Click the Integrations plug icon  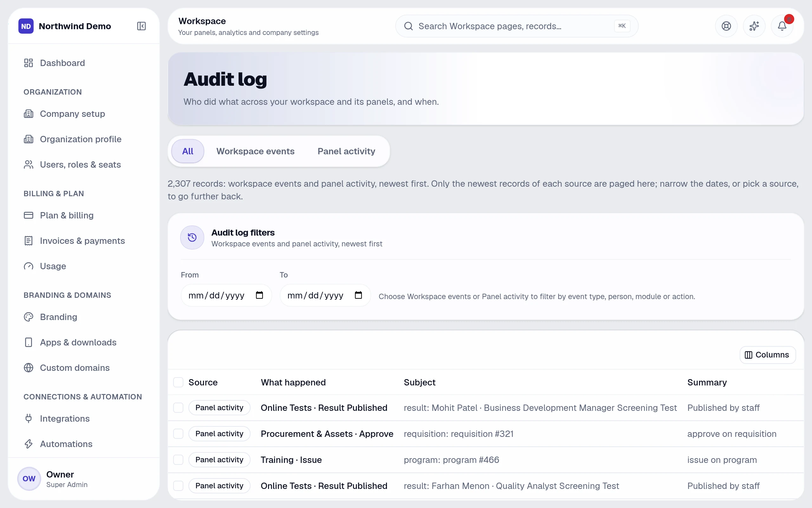[x=29, y=419]
